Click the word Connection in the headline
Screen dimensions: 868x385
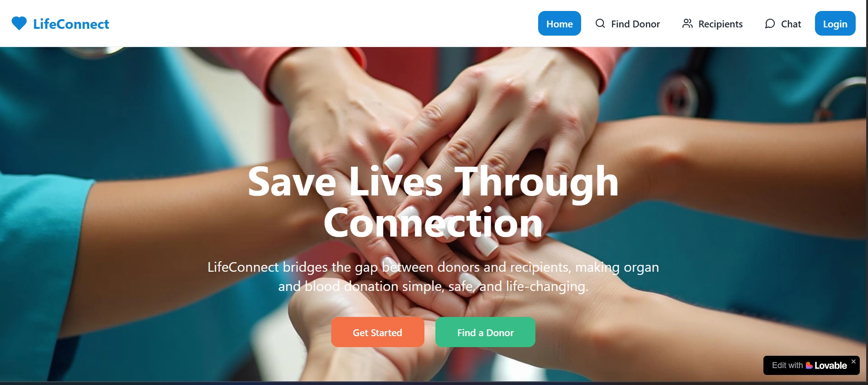(x=433, y=223)
